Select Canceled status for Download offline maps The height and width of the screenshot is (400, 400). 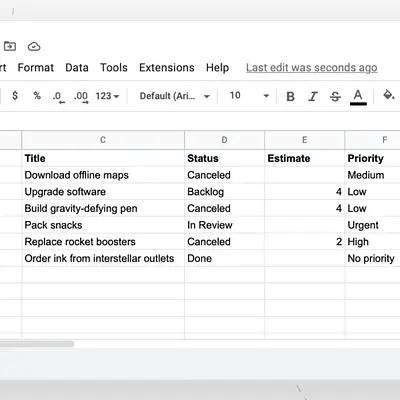pos(224,175)
